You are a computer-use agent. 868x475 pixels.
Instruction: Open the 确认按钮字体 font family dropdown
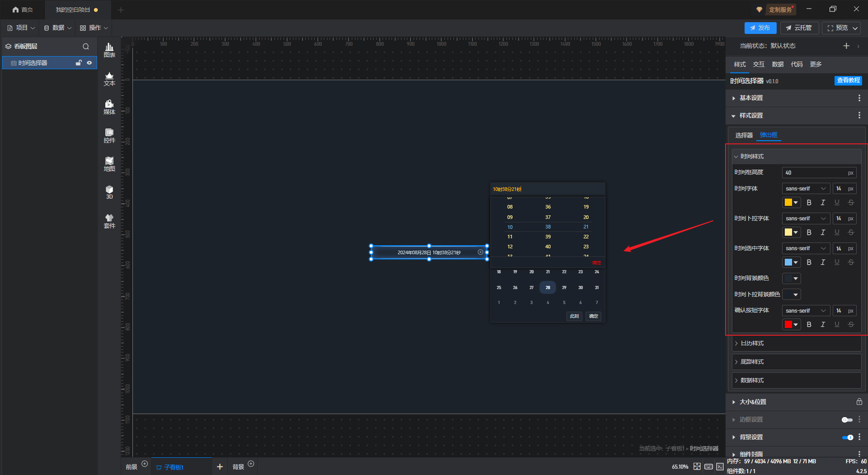pyautogui.click(x=806, y=311)
